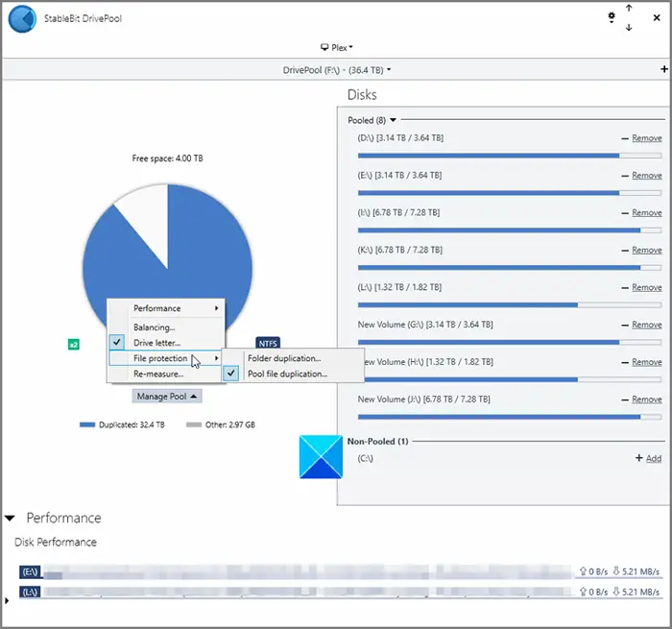The height and width of the screenshot is (629, 672).
Task: Click the (I:\) [6.78 TB / 7.28 TB] disk label
Action: click(398, 212)
